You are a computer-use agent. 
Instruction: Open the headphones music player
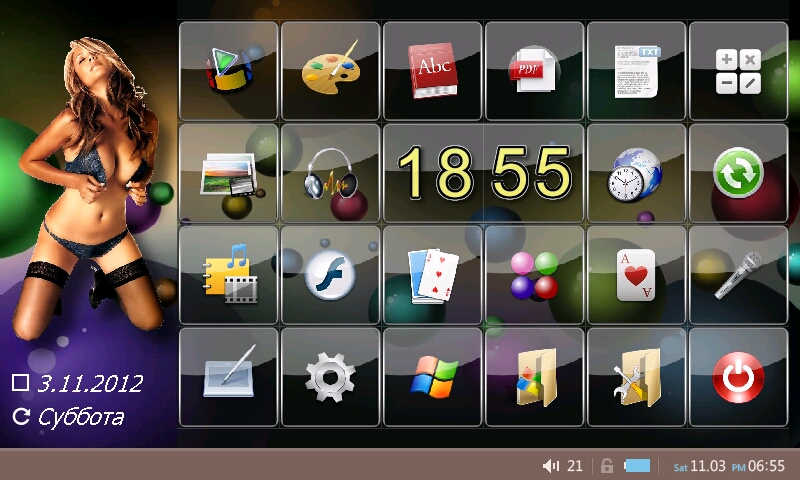click(330, 173)
